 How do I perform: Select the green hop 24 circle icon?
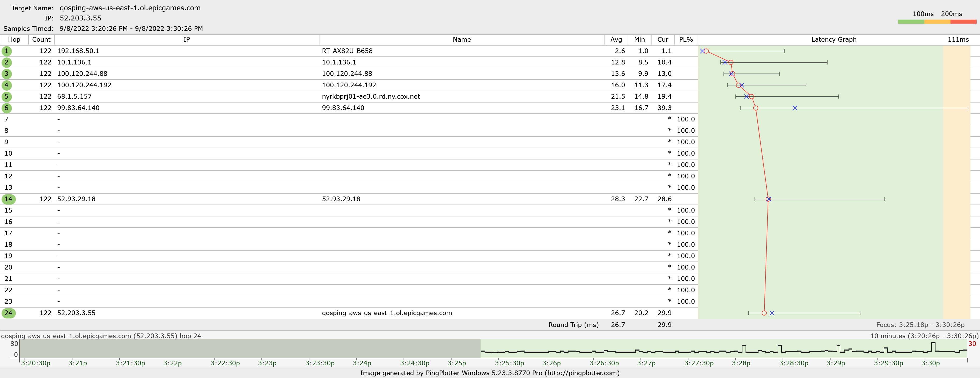tap(8, 313)
